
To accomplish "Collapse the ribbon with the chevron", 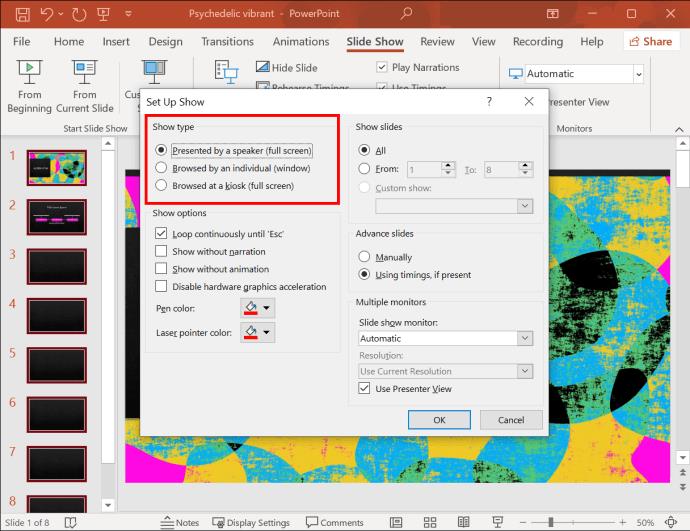I will [679, 129].
